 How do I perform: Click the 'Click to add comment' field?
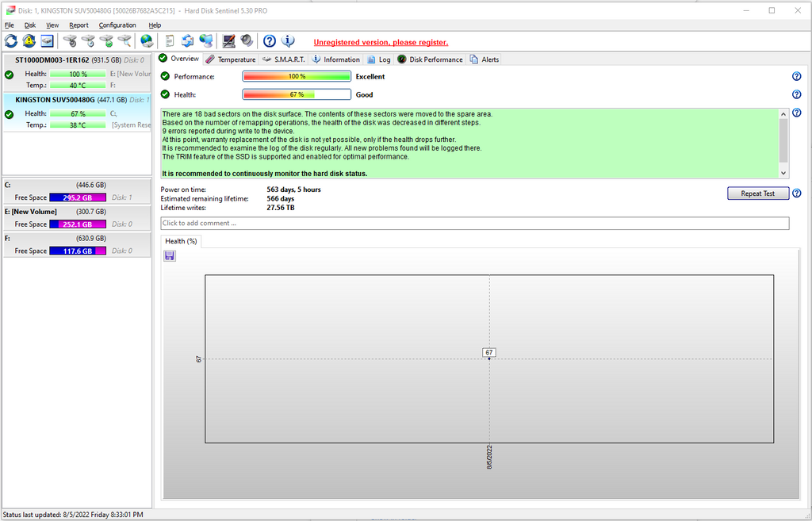(x=474, y=224)
